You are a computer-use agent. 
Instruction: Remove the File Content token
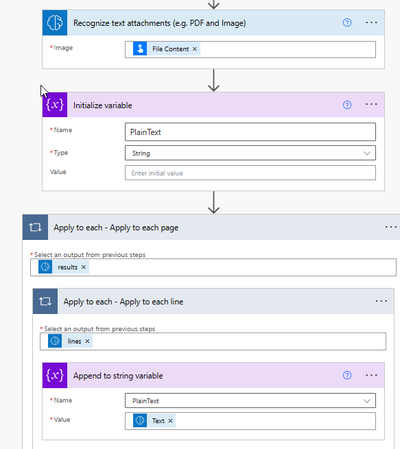click(x=195, y=49)
